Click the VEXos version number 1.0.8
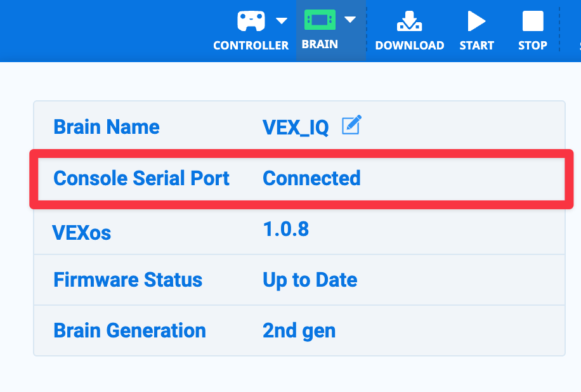The height and width of the screenshot is (392, 581). tap(287, 229)
